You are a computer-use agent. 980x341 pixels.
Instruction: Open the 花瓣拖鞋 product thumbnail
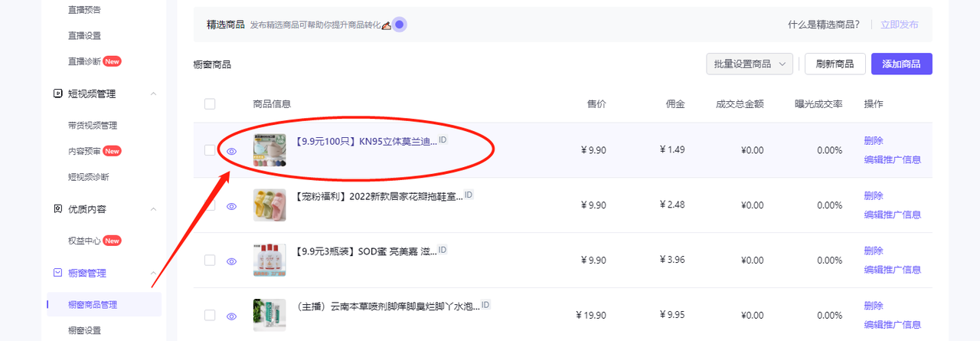pyautogui.click(x=269, y=205)
